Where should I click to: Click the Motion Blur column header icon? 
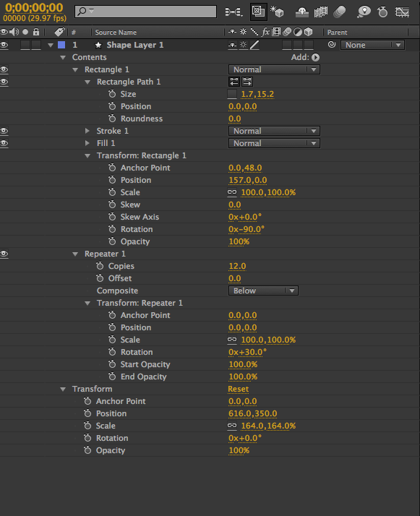tap(287, 32)
